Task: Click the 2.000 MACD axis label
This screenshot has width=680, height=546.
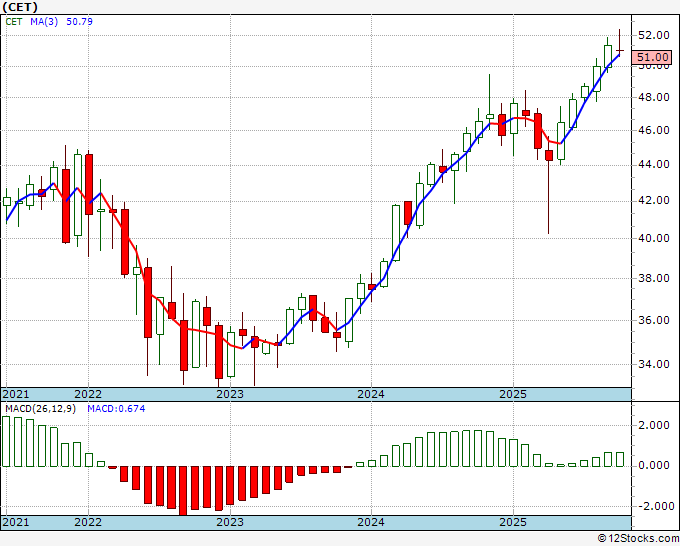Action: click(x=653, y=425)
